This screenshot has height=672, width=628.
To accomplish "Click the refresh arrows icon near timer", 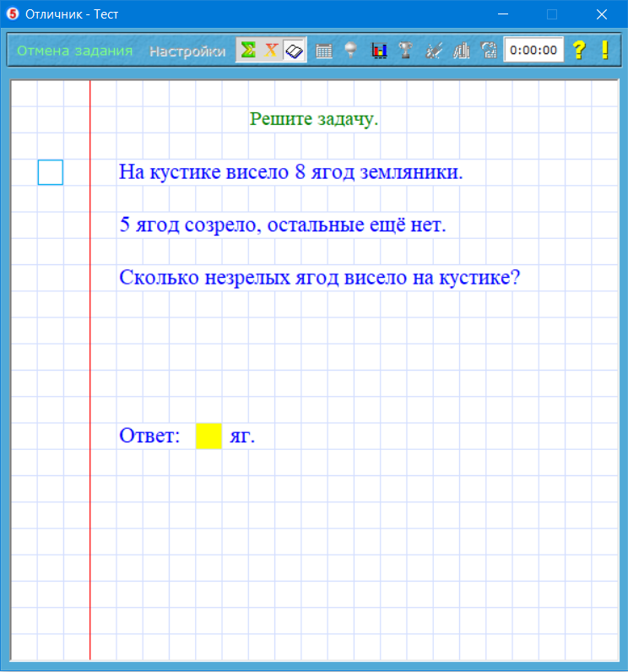I will point(488,51).
